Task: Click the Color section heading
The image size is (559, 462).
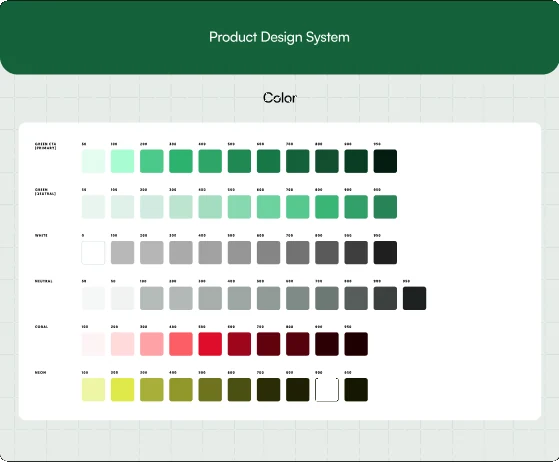Action: pos(280,98)
